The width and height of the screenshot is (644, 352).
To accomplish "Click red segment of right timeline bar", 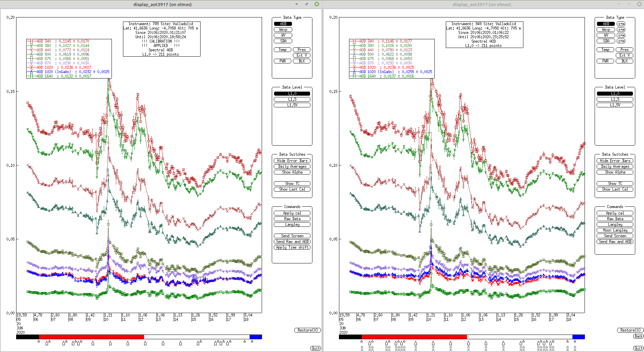I will tap(414, 337).
